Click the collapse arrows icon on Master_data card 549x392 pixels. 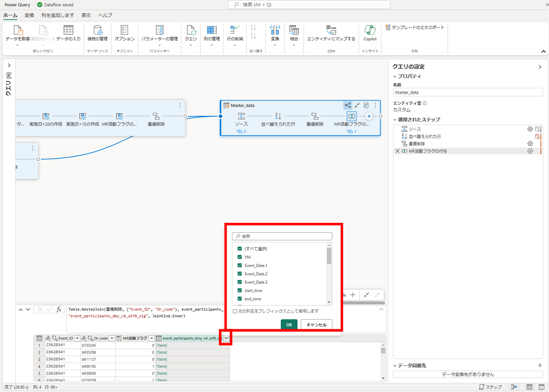click(357, 105)
